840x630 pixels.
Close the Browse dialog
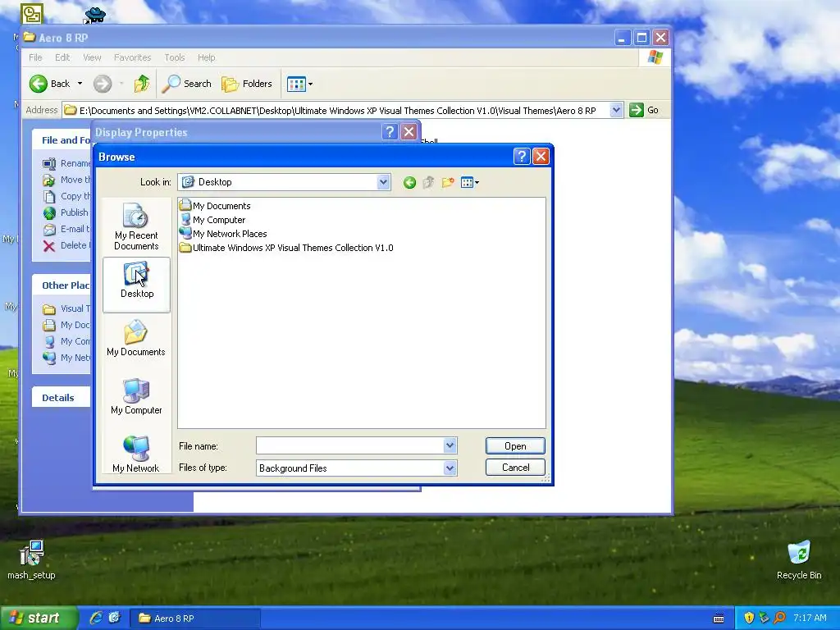541,157
